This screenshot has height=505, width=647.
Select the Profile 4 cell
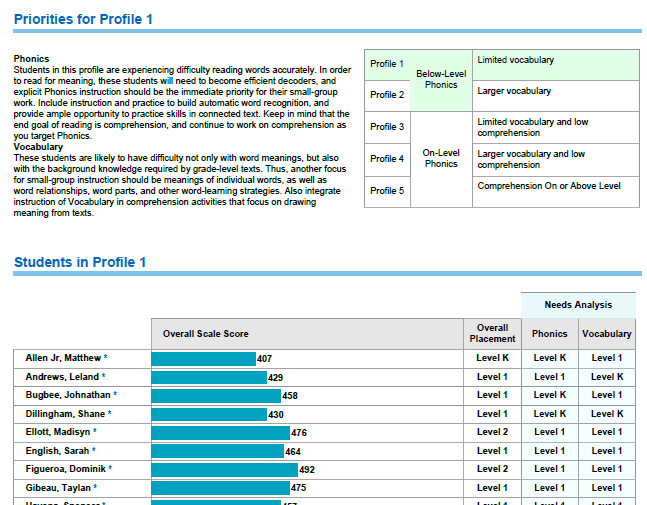pos(387,159)
